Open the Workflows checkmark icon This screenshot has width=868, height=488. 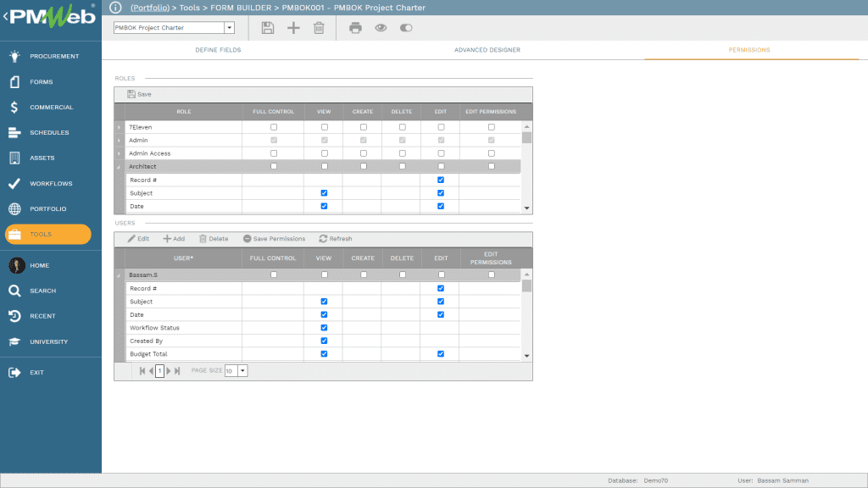(x=15, y=184)
